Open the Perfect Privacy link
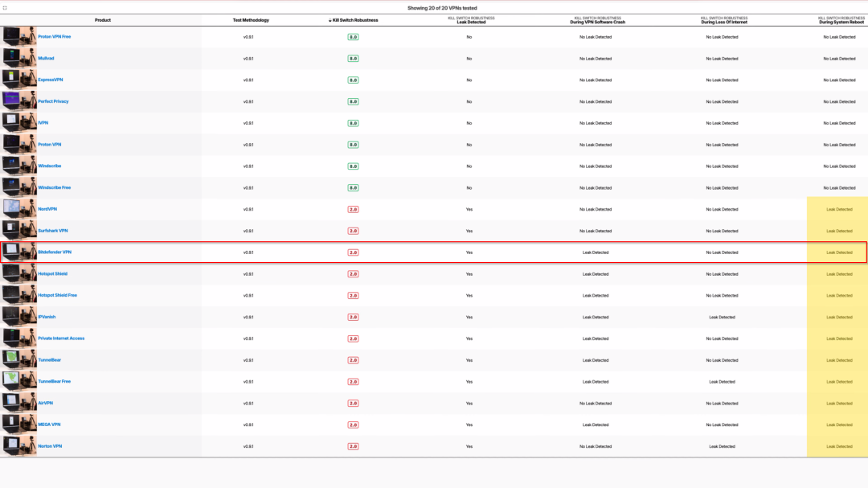 tap(53, 101)
